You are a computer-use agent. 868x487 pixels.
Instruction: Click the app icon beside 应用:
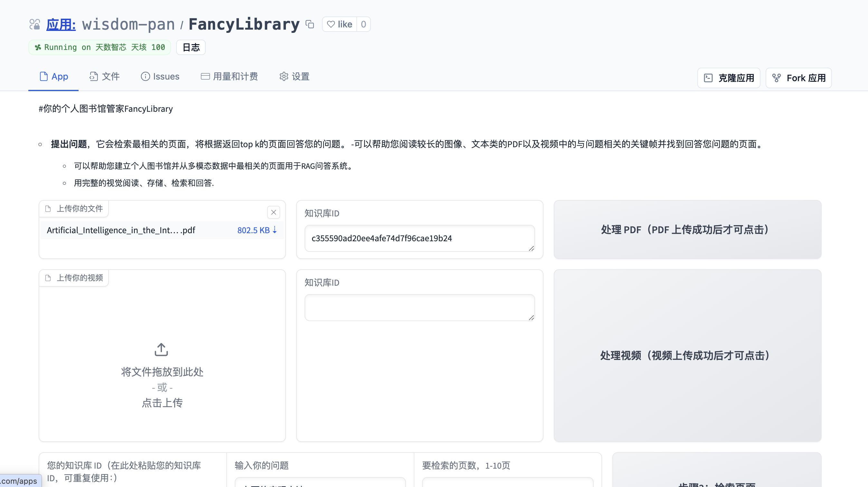[x=35, y=24]
